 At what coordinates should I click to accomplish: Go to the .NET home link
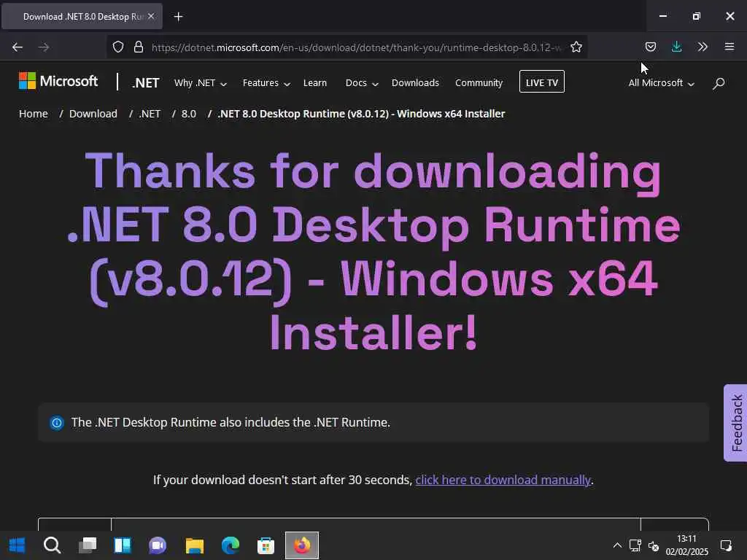coord(146,83)
